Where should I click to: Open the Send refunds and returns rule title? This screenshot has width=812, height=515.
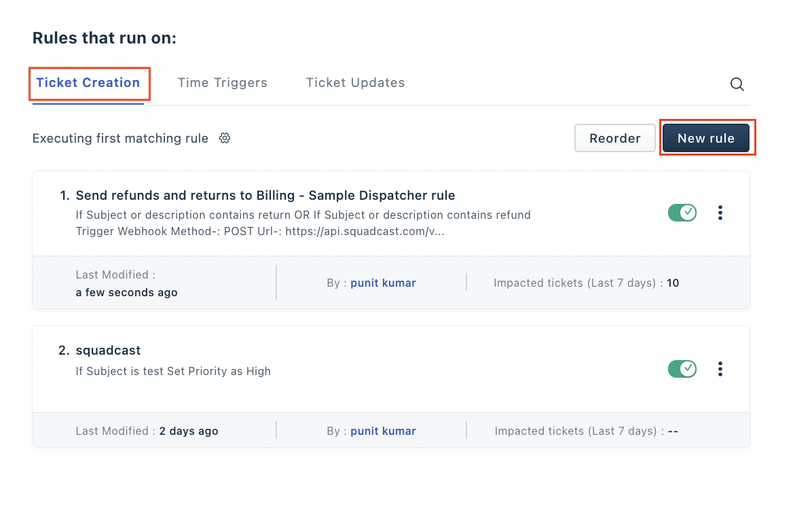[x=265, y=195]
